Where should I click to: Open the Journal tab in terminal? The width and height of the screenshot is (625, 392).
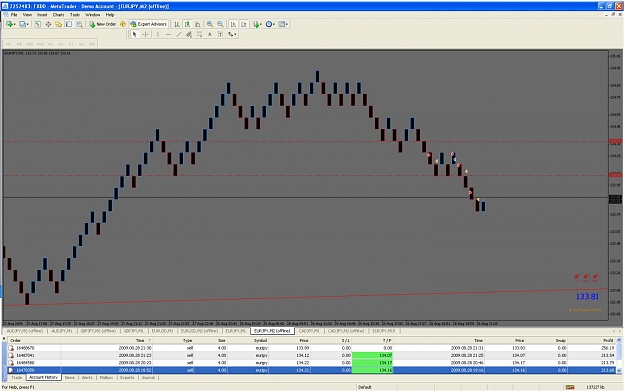click(148, 377)
